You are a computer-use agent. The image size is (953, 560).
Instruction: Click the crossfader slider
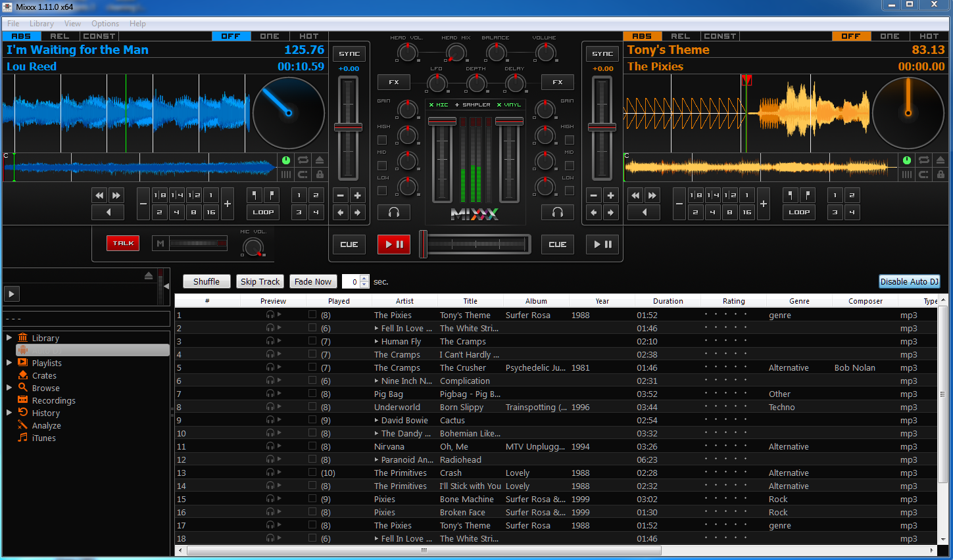tap(475, 245)
